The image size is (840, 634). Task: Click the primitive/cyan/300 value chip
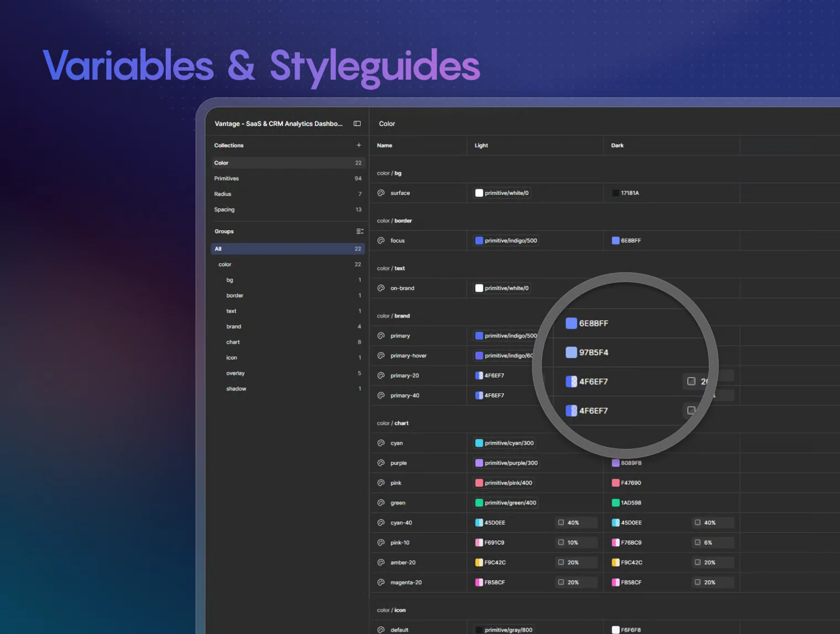pos(505,443)
